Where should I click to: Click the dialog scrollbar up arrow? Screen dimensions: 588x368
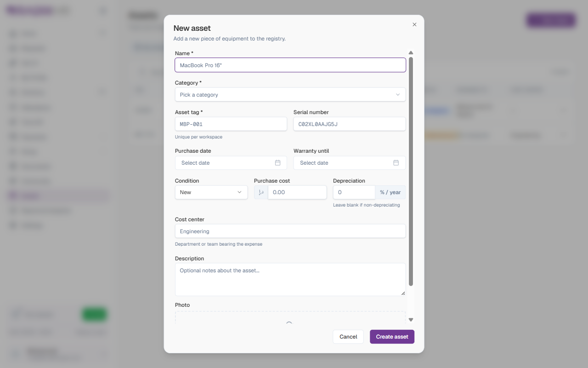tap(411, 52)
